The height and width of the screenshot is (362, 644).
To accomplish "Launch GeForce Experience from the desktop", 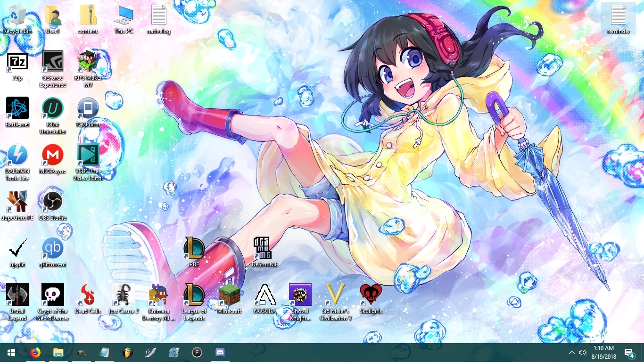I will pos(53,69).
